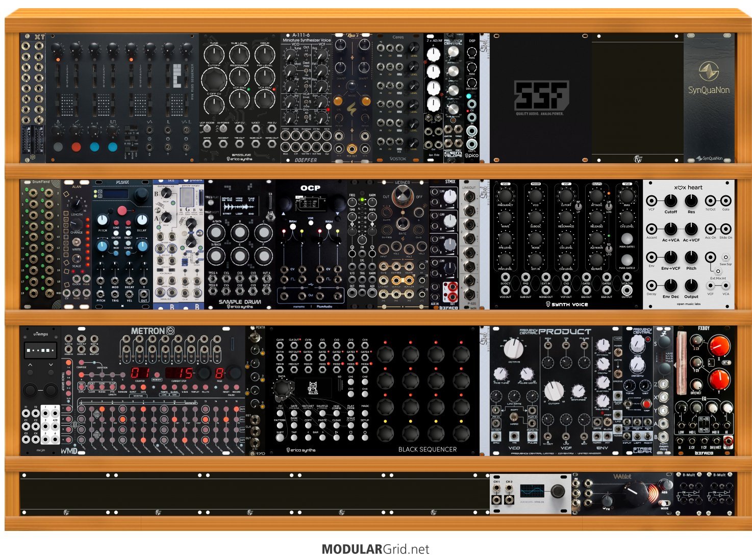The width and height of the screenshot is (752, 560).
Task: Click the Gate jack on xox heart
Action: point(725,200)
